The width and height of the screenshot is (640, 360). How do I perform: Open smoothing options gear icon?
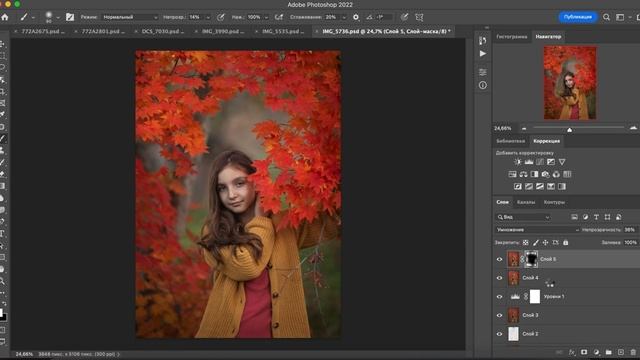(356, 17)
